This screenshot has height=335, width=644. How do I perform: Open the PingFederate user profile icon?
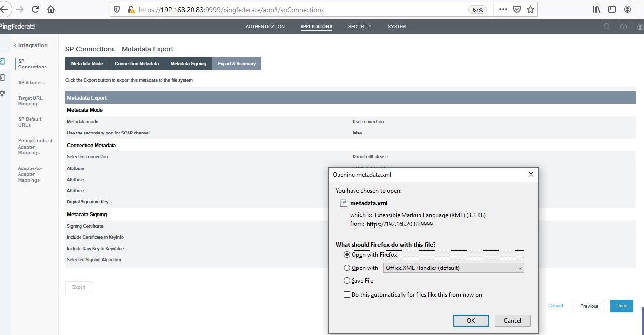click(x=640, y=27)
